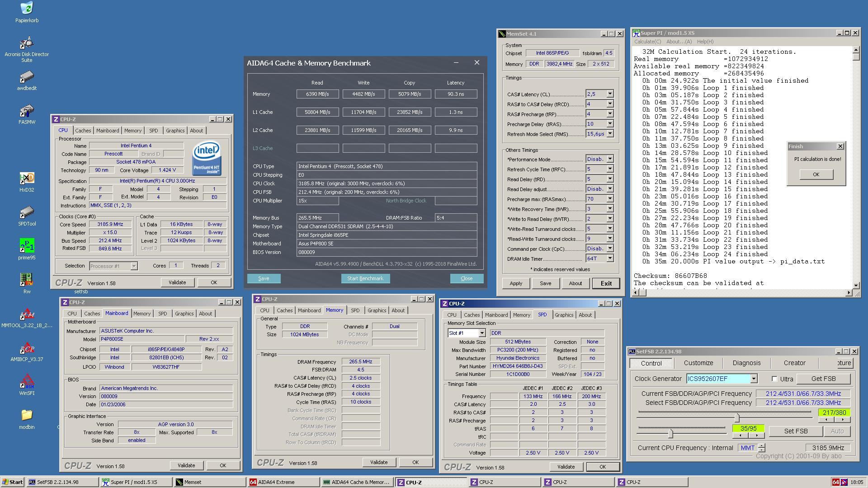
Task: Open Performance Mode dropdown in MemSet
Action: [610, 159]
